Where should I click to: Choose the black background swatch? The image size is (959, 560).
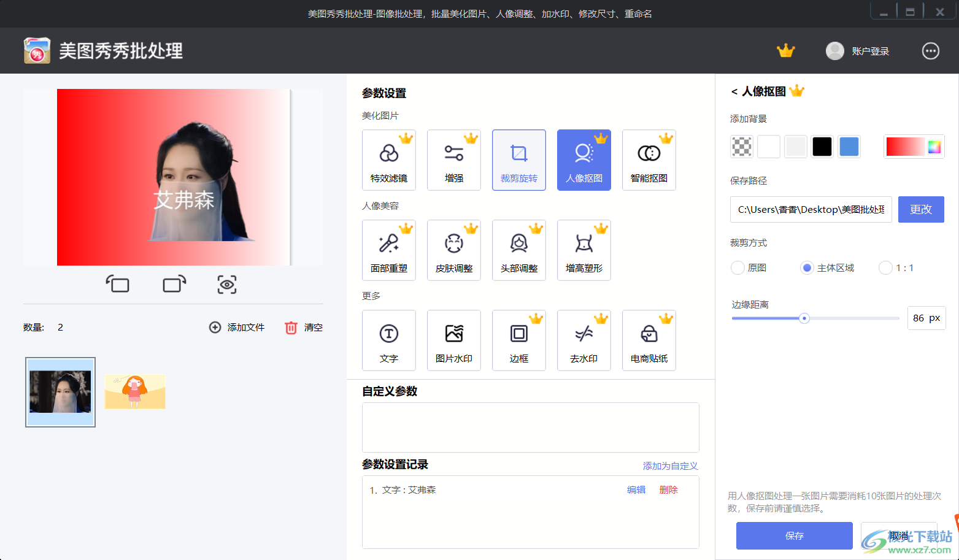(x=822, y=147)
